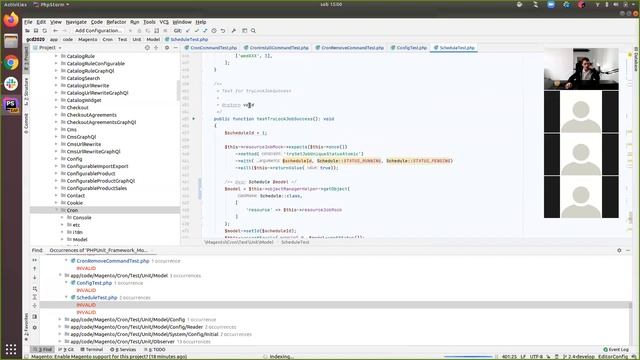The width and height of the screenshot is (640, 360).
Task: Click the UTF-8 encoding in status bar
Action: [x=536, y=357]
